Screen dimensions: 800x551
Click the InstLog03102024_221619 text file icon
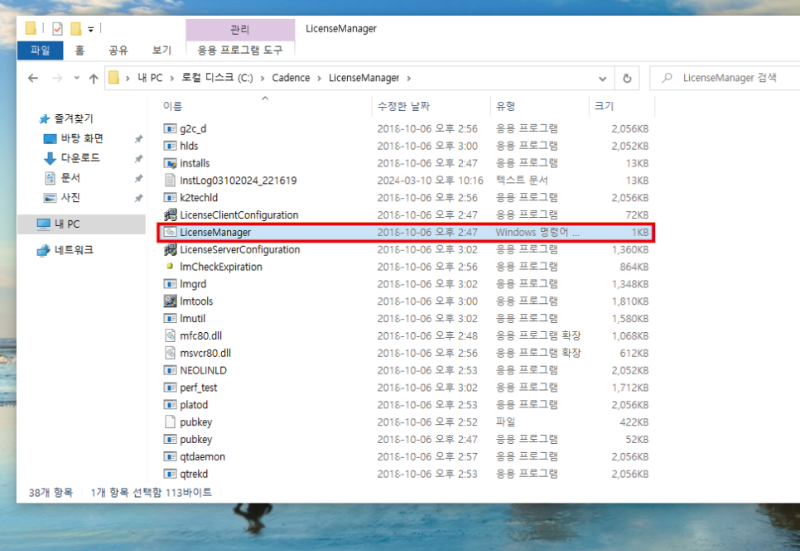(x=170, y=180)
